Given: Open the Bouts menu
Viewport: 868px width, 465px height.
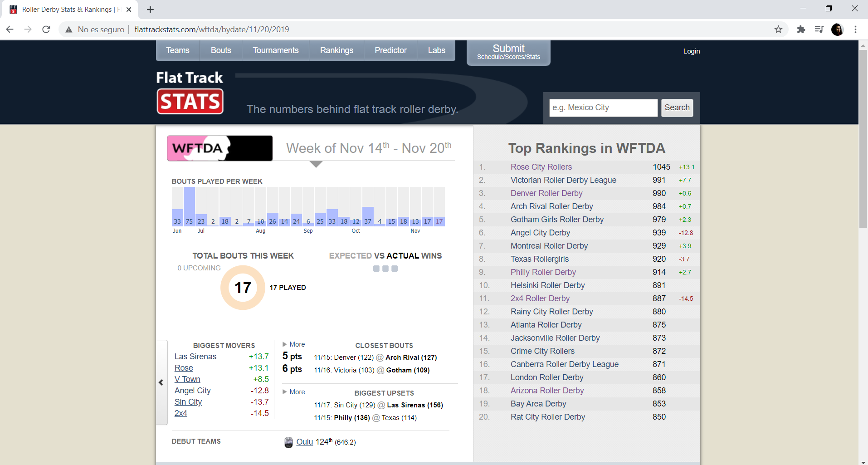Looking at the screenshot, I should click(x=221, y=50).
